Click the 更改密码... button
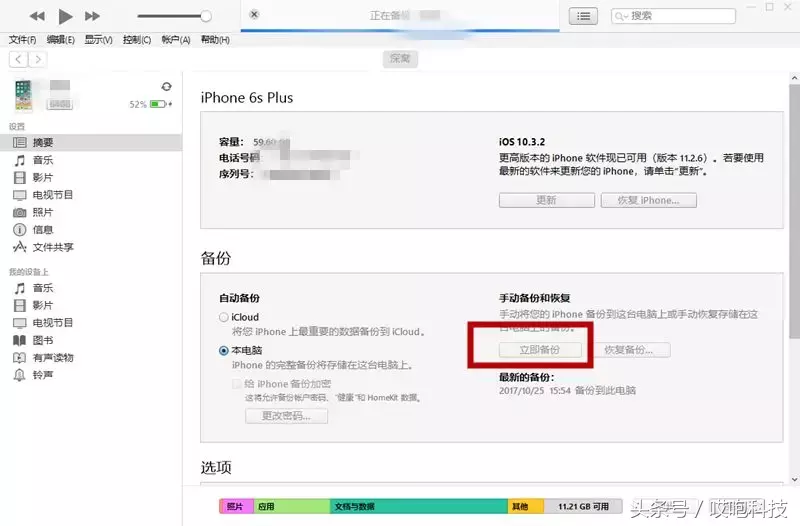This screenshot has width=800, height=526. tap(286, 416)
